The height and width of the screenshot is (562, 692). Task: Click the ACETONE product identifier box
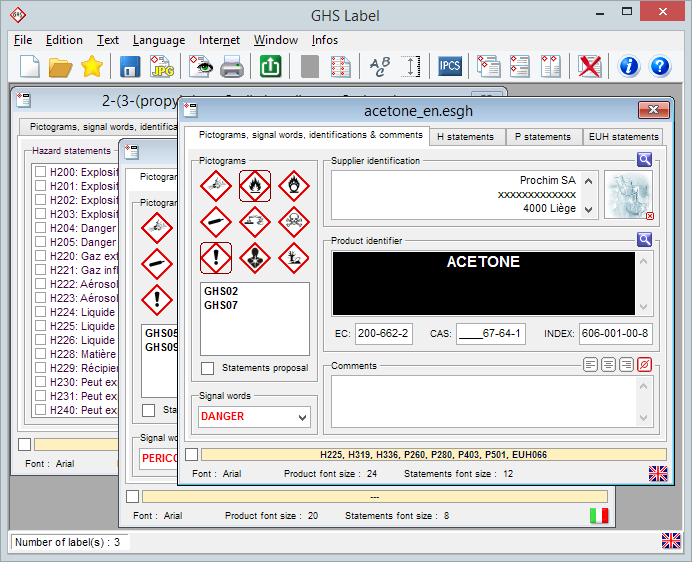(x=483, y=283)
